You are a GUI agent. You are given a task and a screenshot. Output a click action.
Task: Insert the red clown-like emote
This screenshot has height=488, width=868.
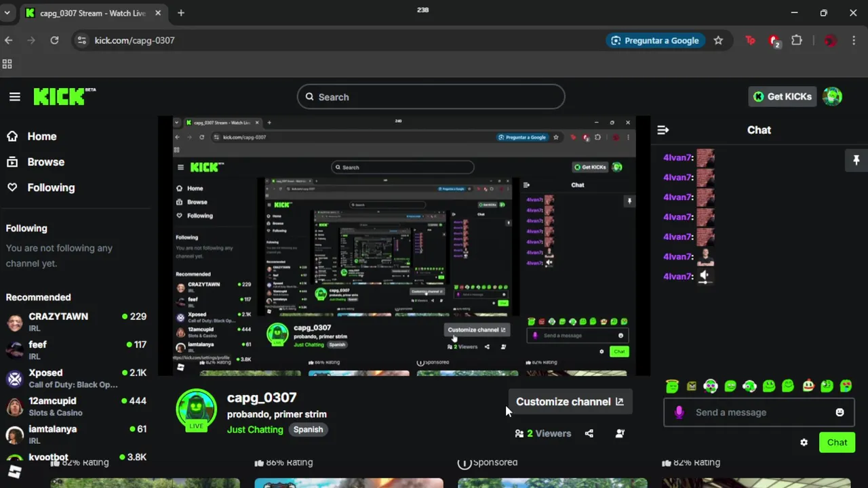(808, 386)
